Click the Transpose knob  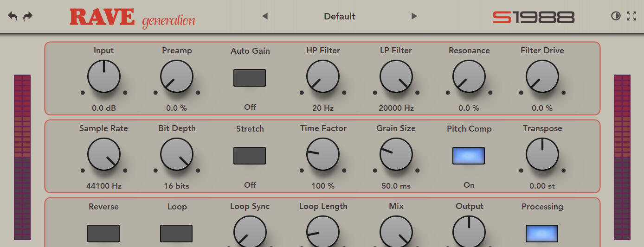click(542, 154)
